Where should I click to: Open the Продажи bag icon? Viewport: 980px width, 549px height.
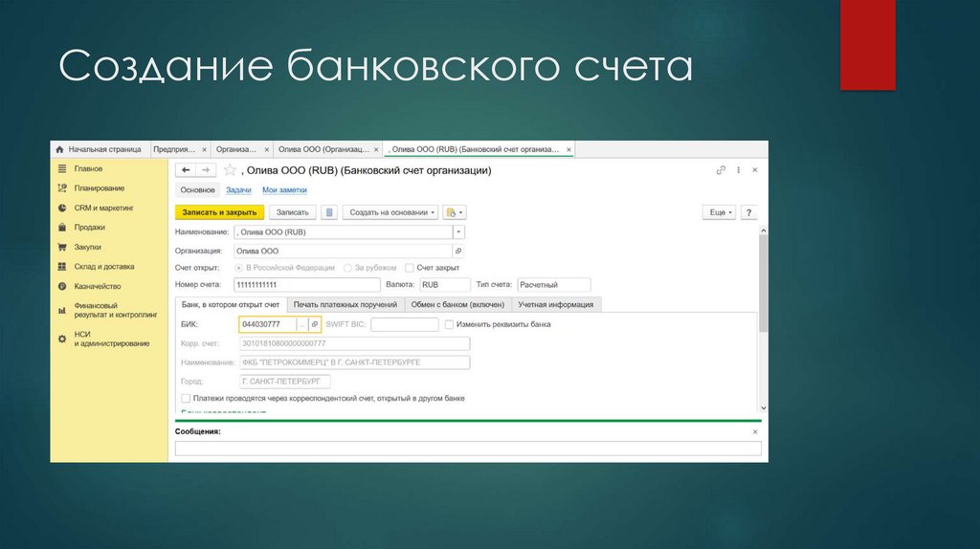click(x=62, y=228)
